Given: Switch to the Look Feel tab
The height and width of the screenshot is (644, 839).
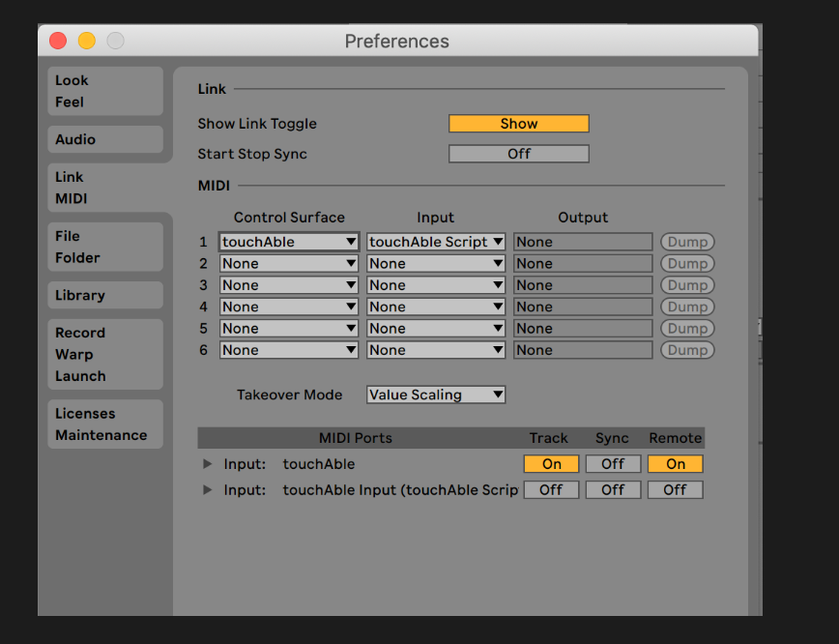Looking at the screenshot, I should click(105, 91).
